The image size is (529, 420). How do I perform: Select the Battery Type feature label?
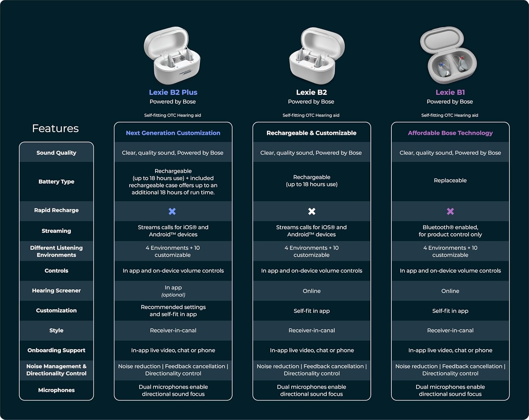click(56, 182)
